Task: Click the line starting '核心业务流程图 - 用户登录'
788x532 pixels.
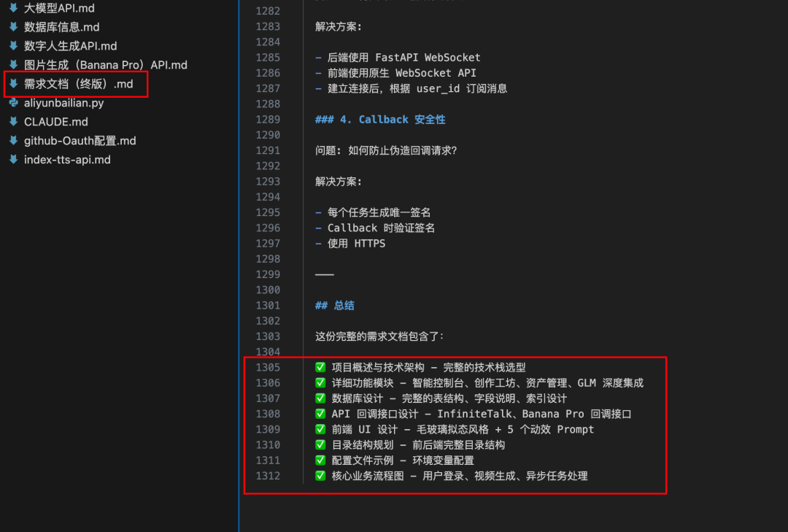Action: (x=460, y=476)
